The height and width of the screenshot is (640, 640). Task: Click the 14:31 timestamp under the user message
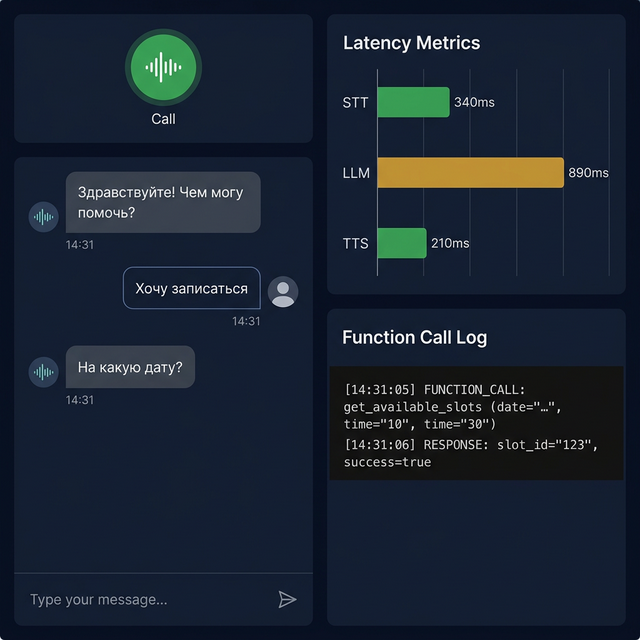click(246, 321)
